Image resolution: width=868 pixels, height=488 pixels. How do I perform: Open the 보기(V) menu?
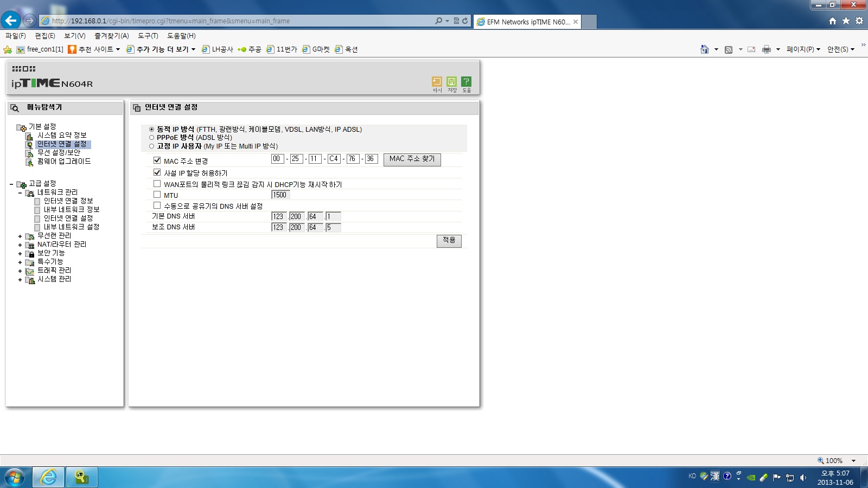tap(75, 36)
